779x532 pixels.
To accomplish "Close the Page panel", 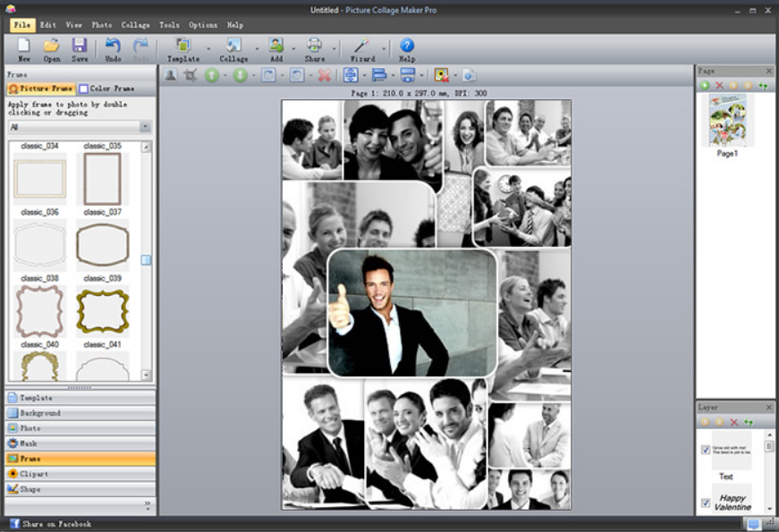I will (769, 71).
